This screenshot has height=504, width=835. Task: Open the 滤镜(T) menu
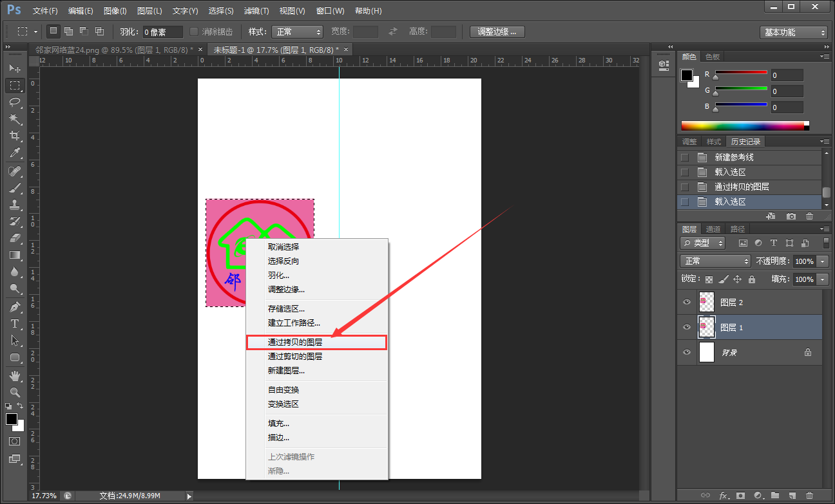257,11
